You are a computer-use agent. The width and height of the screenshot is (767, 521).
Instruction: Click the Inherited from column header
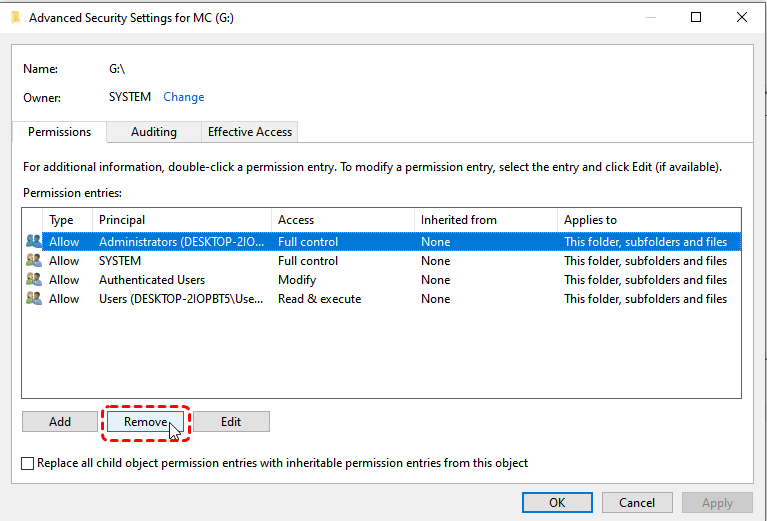tap(485, 220)
